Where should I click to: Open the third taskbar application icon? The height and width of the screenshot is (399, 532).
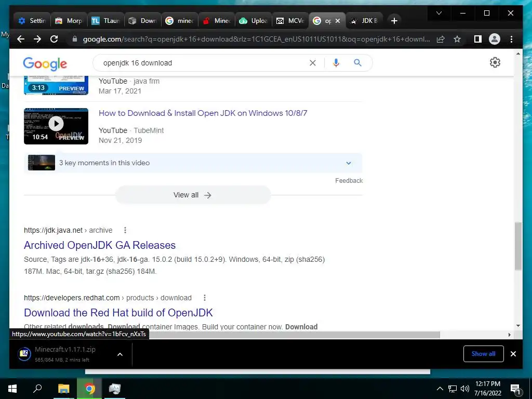point(115,389)
